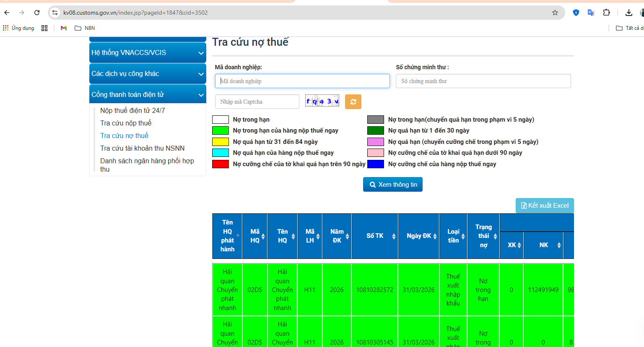Open the browser extensions puzzle icon

tap(606, 13)
